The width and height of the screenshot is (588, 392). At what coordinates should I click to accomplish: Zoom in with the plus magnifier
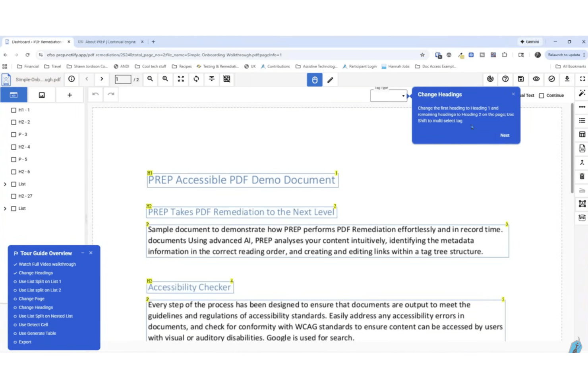point(165,79)
